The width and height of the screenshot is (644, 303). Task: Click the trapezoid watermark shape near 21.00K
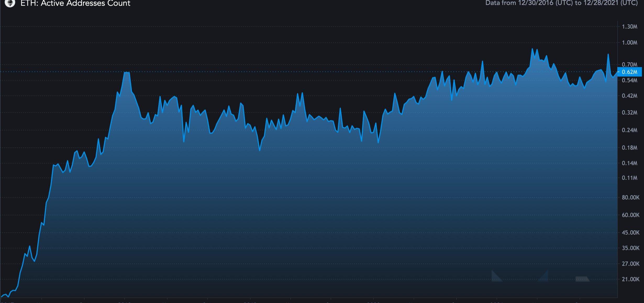click(x=582, y=279)
